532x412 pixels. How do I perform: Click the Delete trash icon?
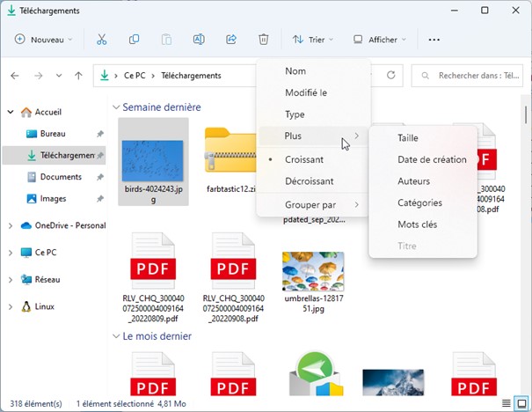pos(264,40)
